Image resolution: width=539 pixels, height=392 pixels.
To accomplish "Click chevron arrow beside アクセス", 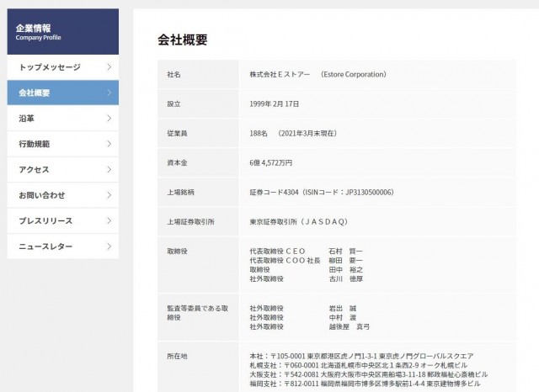I will click(109, 170).
